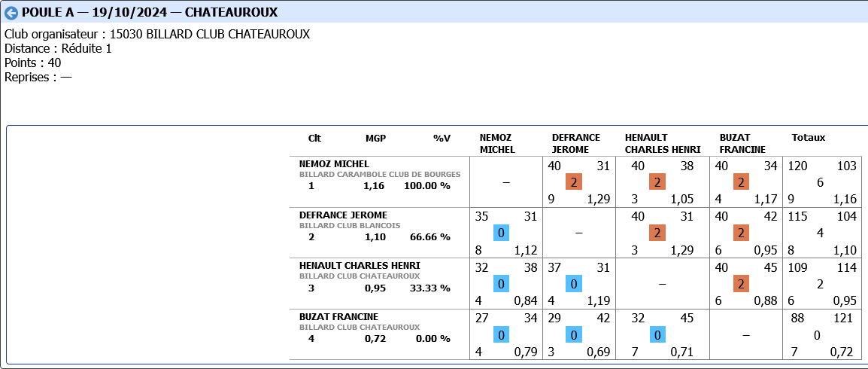This screenshot has height=369, width=868.
Task: Click the 1,19 average value
Action: [599, 301]
